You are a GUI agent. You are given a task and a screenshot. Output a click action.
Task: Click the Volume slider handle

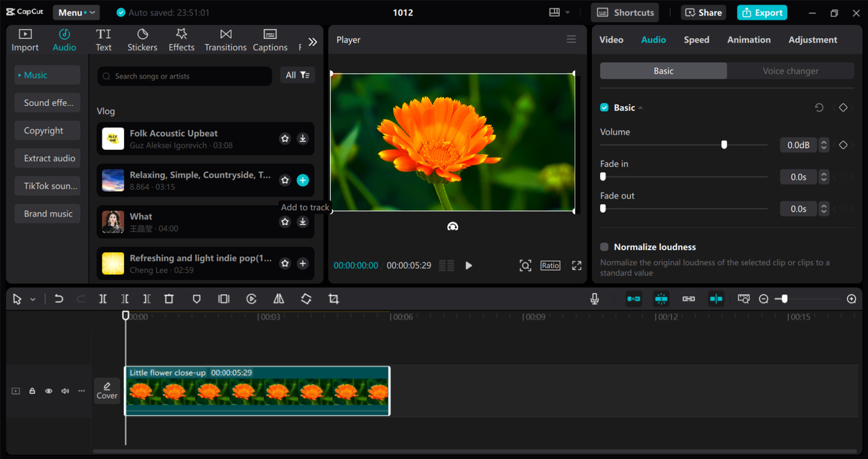pos(724,144)
